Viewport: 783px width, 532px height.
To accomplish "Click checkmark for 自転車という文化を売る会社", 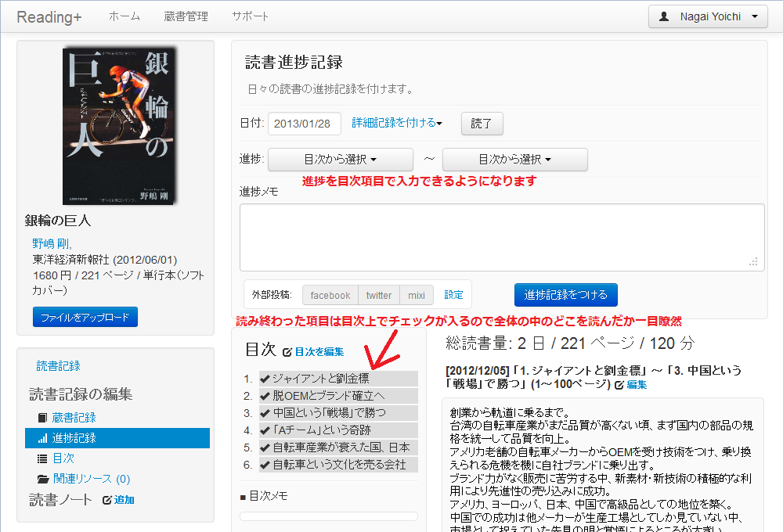I will pyautogui.click(x=265, y=465).
